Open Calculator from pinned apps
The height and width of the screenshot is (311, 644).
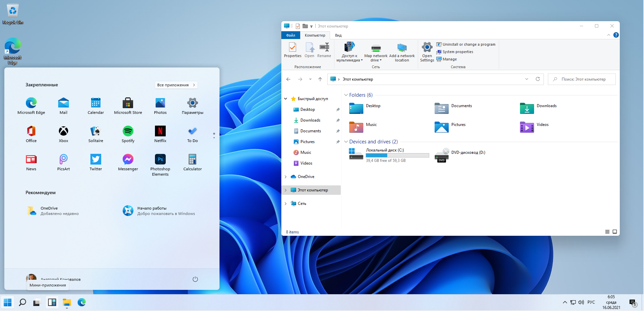[x=193, y=162]
